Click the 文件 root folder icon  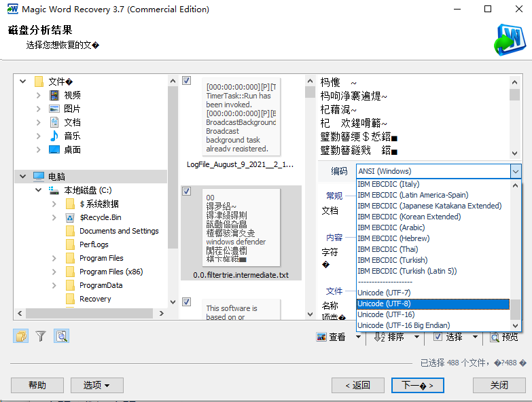pos(39,81)
